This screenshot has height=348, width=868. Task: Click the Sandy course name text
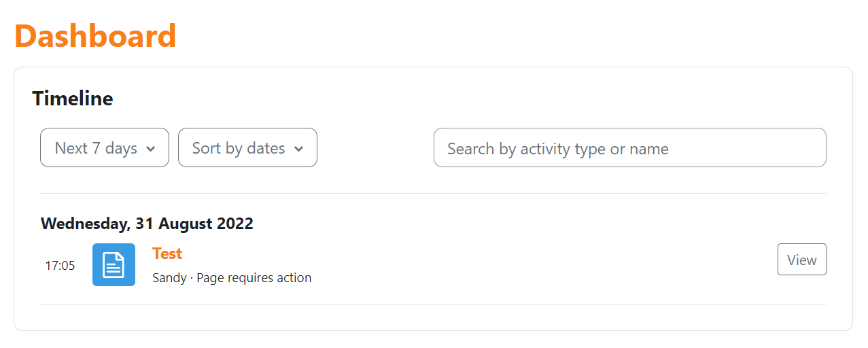click(169, 277)
